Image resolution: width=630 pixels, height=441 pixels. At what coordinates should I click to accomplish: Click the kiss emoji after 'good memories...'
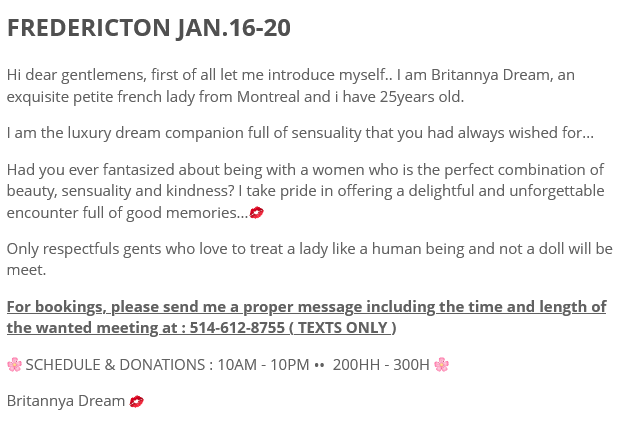point(256,212)
